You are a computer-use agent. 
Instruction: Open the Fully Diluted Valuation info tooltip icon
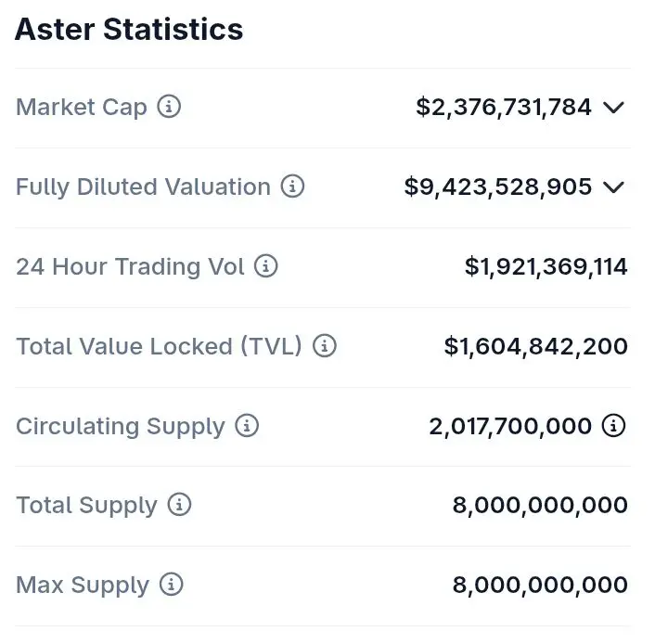tap(292, 187)
